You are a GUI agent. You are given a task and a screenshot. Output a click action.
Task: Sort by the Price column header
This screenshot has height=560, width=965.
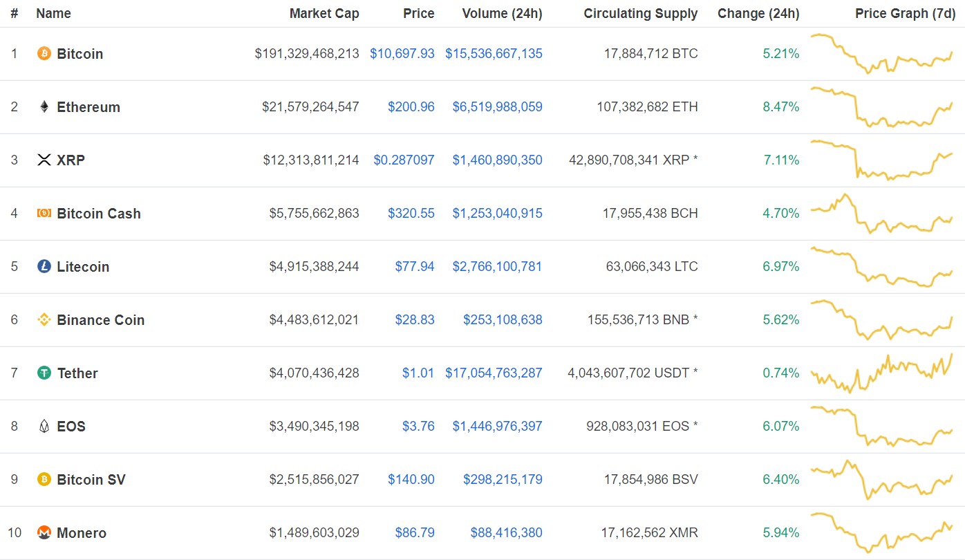(x=419, y=13)
